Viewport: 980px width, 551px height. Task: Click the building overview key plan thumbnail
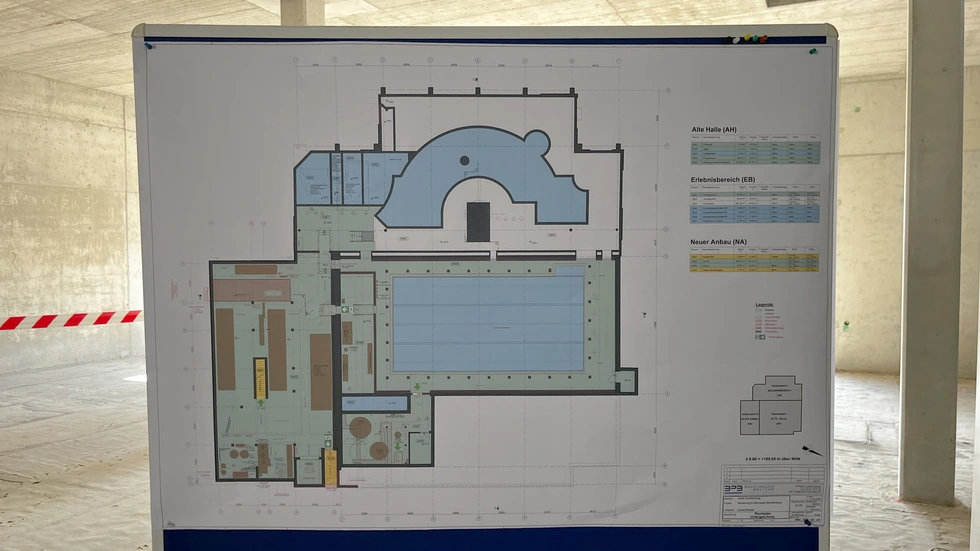click(x=770, y=405)
